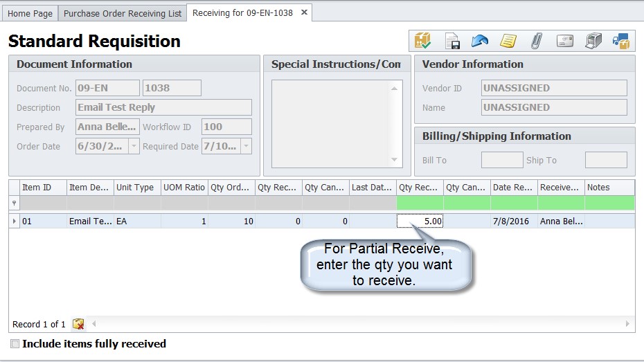The width and height of the screenshot is (644, 362).
Task: Click the envelope mail icon
Action: tap(565, 41)
